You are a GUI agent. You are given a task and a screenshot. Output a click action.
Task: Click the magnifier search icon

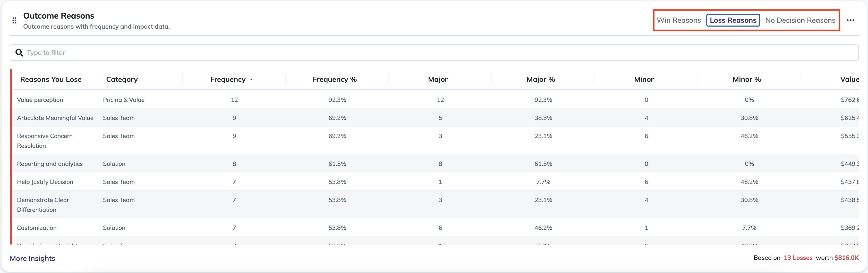point(19,53)
